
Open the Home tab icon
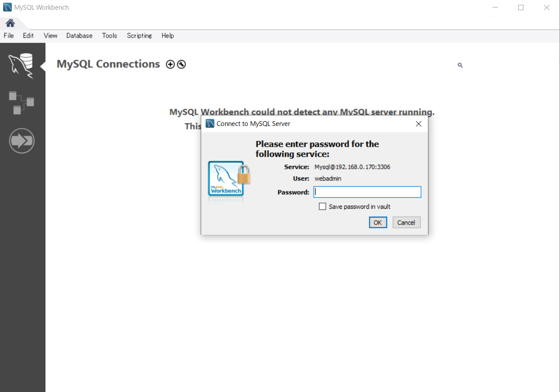coord(10,23)
